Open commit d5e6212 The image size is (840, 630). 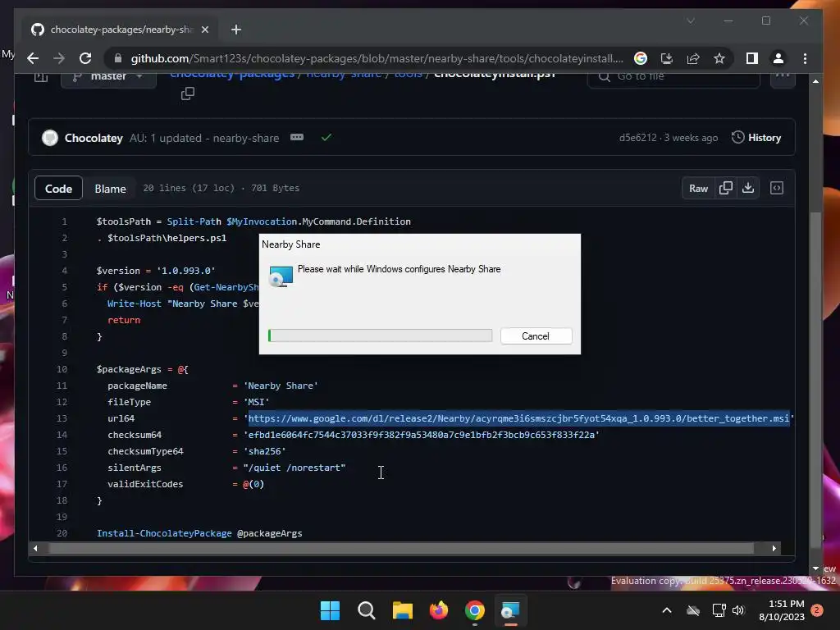tap(637, 138)
